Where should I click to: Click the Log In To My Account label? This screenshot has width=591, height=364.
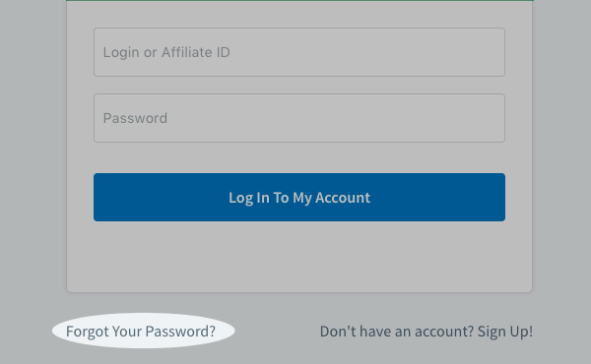pyautogui.click(x=299, y=198)
